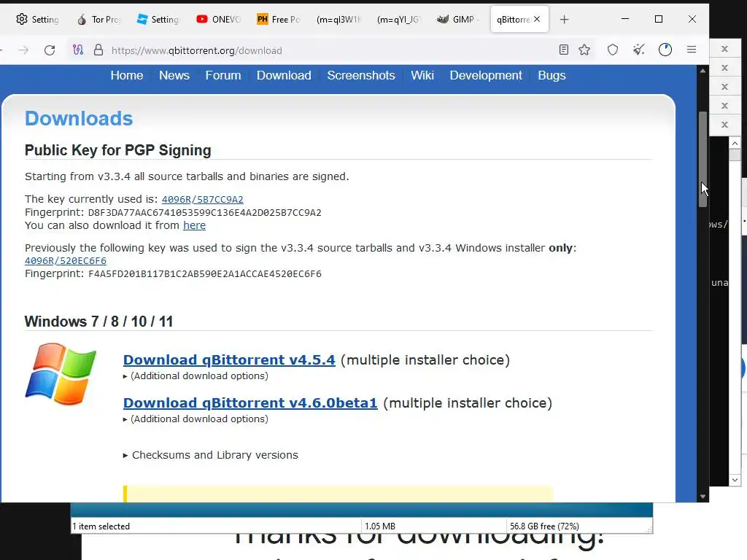Reload the qBittorrent download page
Viewport: 747px width, 560px height.
pos(50,50)
